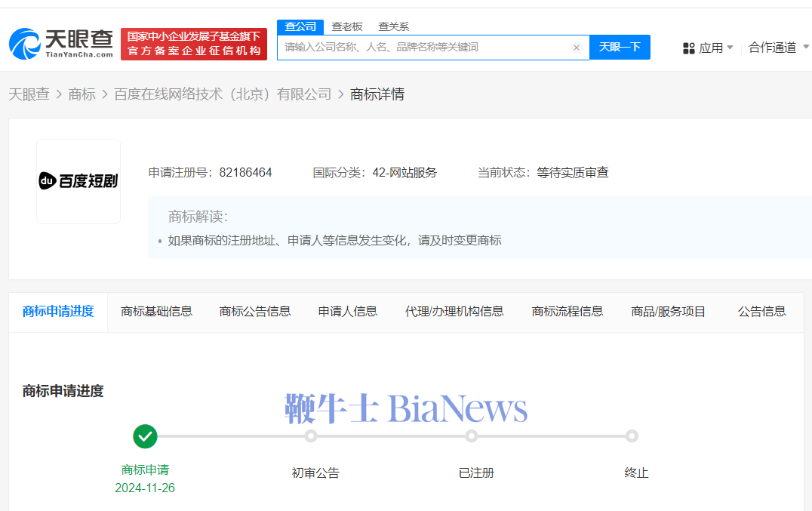This screenshot has width=812, height=511.
Task: Open the 申请人信息 tab
Action: click(x=348, y=311)
